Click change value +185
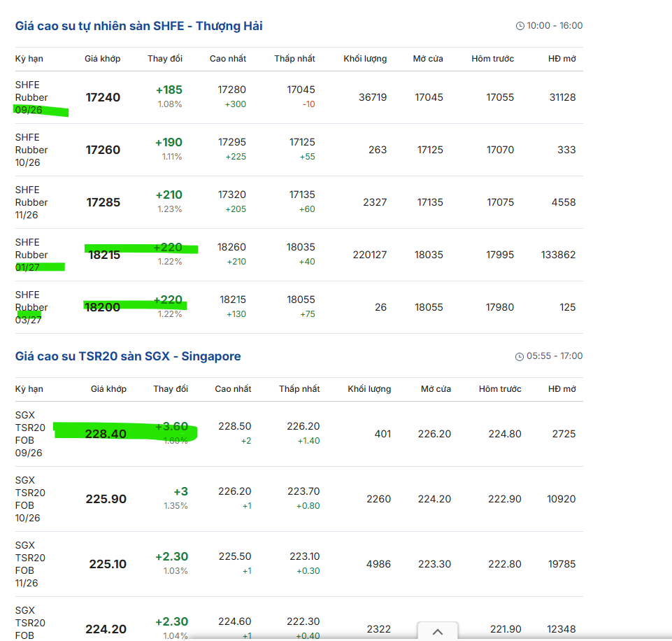Image resolution: width=672 pixels, height=641 pixels. tap(169, 90)
